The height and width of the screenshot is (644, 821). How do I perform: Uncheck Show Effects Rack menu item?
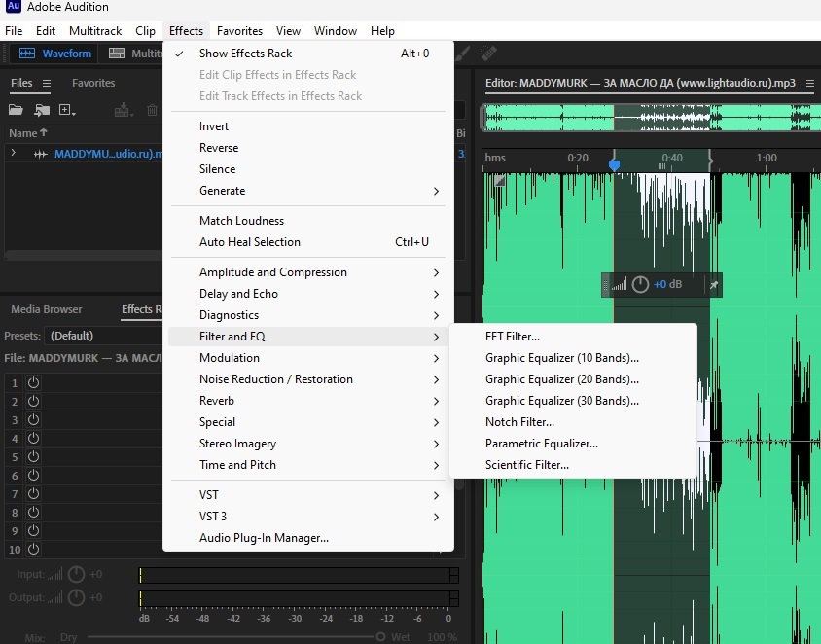[x=245, y=54]
